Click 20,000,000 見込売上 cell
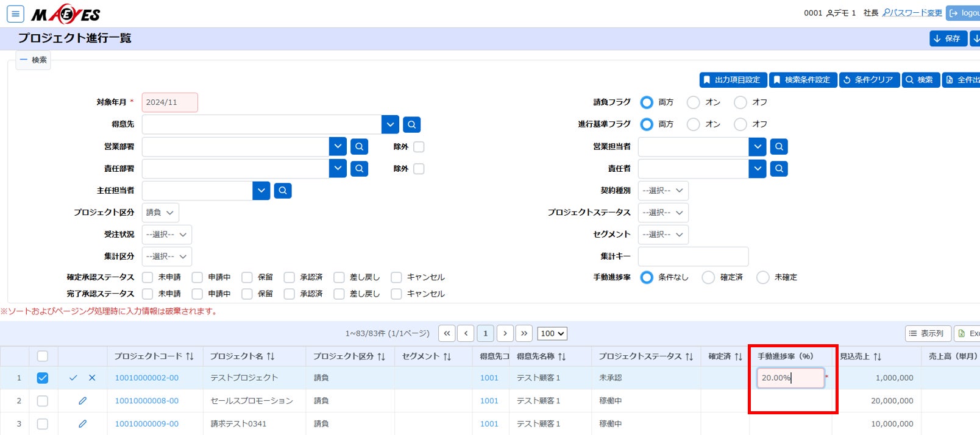Viewport: 980px width, 435px height. click(877, 401)
